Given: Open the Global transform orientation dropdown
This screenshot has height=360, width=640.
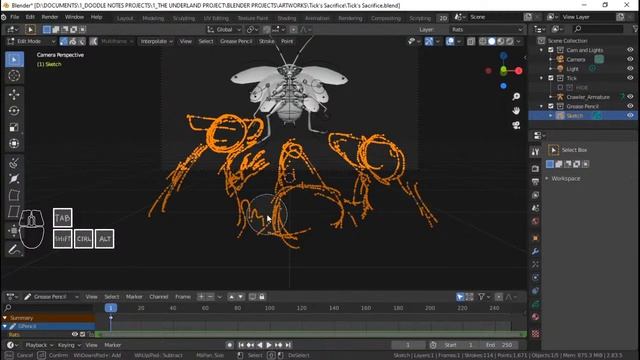Looking at the screenshot, I should point(224,29).
